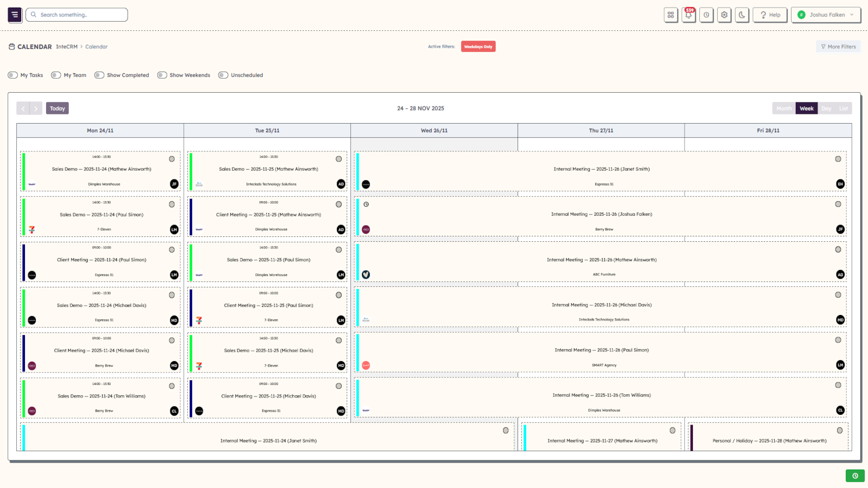Click the Today button
Image resolution: width=868 pixels, height=488 pixels.
click(x=57, y=108)
